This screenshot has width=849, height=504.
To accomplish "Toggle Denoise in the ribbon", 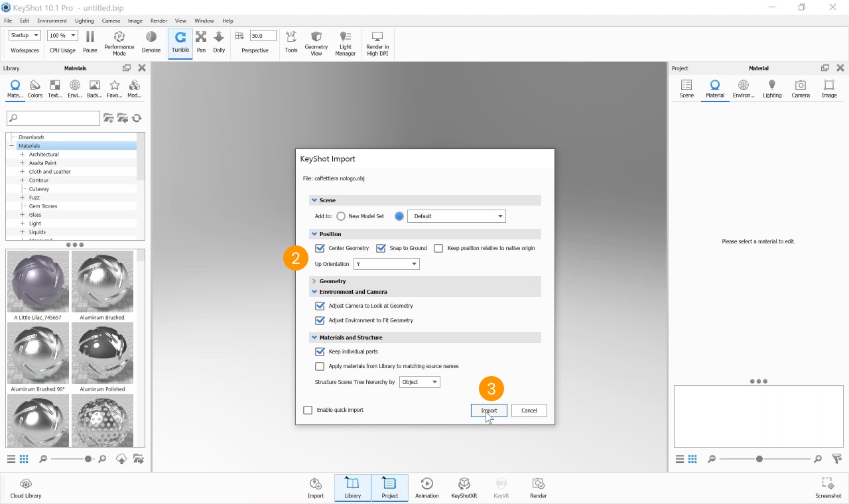I will coord(151,41).
